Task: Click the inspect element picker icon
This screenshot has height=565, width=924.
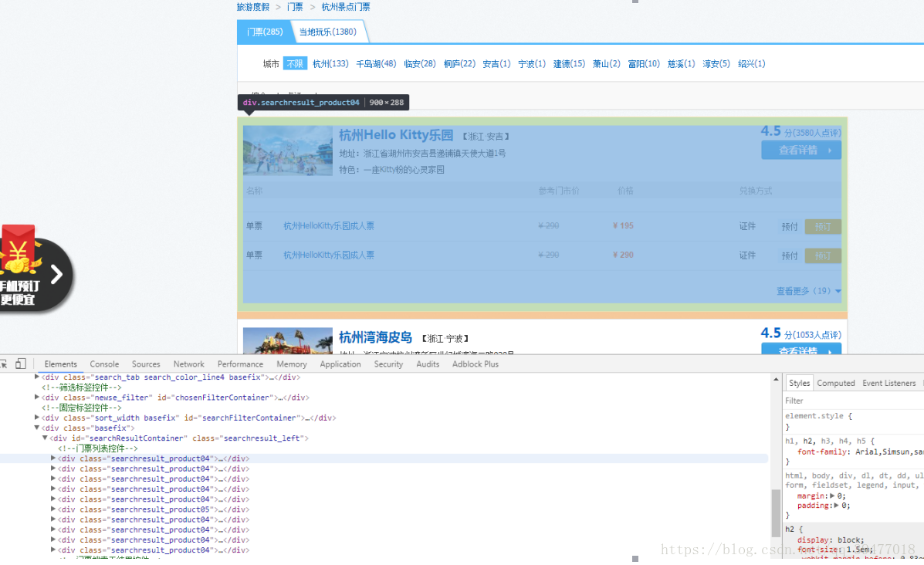Action: [x=3, y=364]
